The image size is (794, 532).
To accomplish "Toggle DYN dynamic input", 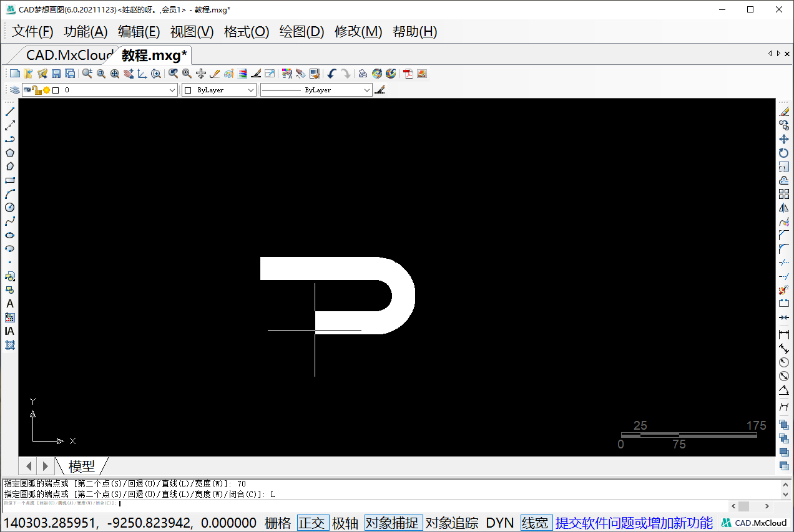I will [x=500, y=523].
